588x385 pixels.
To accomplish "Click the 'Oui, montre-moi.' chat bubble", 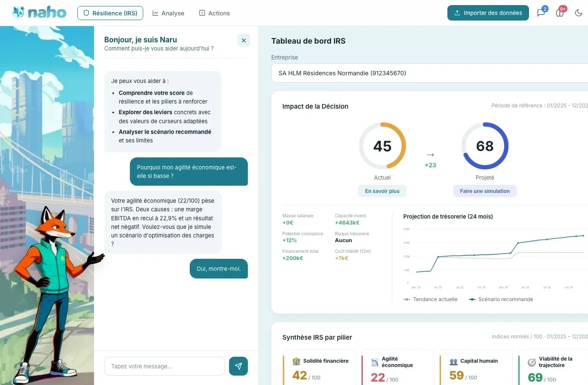I will (x=219, y=269).
